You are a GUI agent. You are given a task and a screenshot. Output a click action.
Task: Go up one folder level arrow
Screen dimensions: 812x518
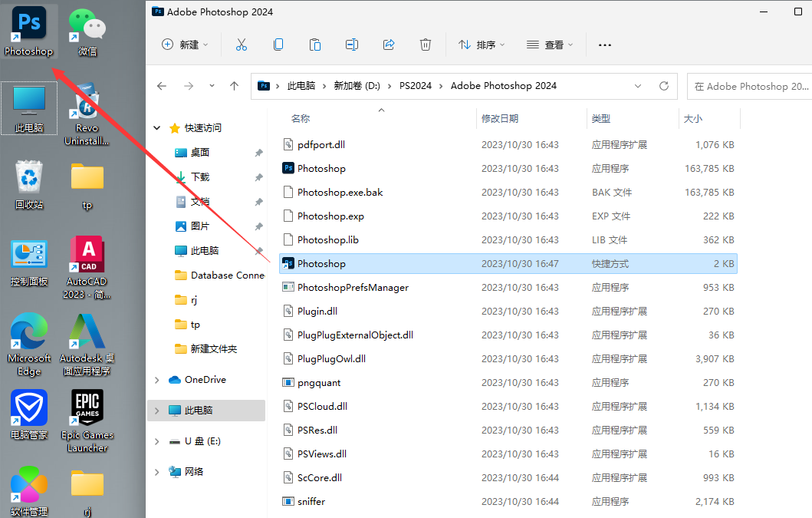[x=234, y=86]
